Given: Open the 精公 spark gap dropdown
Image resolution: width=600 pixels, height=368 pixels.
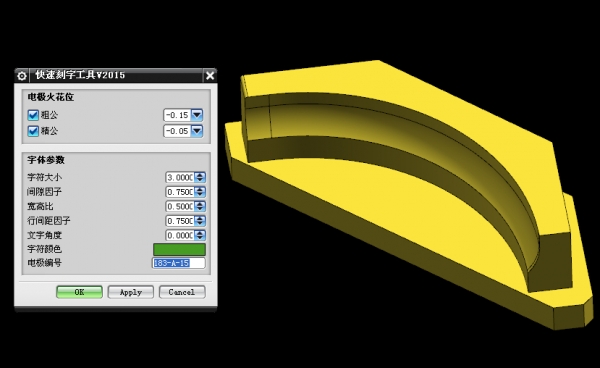Looking at the screenshot, I should tap(197, 131).
